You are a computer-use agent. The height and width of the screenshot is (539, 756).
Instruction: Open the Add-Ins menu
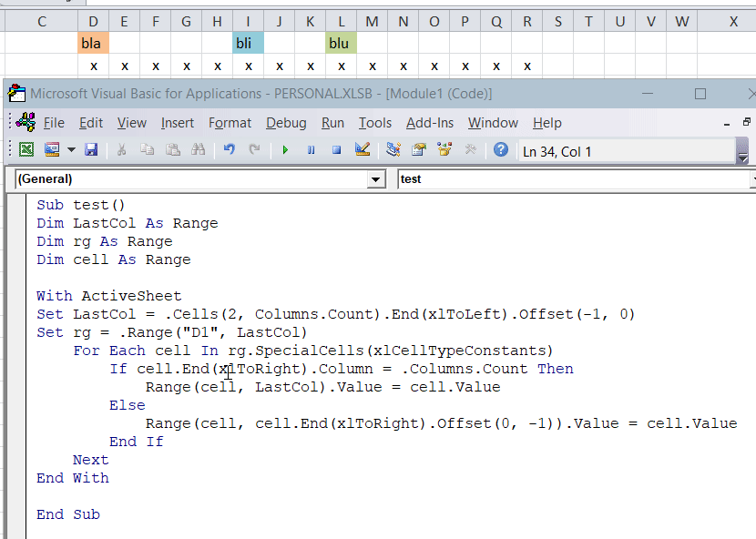pyautogui.click(x=430, y=123)
